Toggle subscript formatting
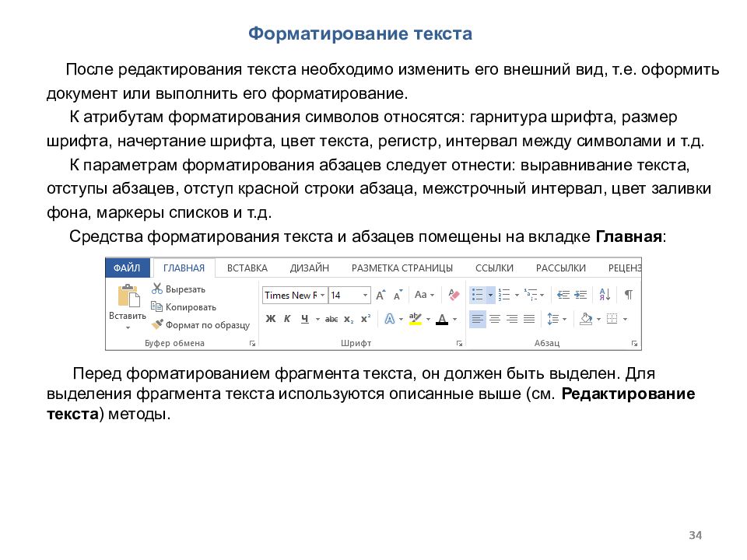 349,319
